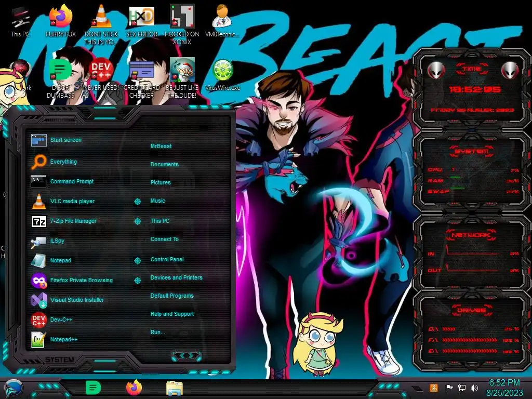532x399 pixels.
Task: Click the Start orb on the taskbar
Action: (x=14, y=389)
